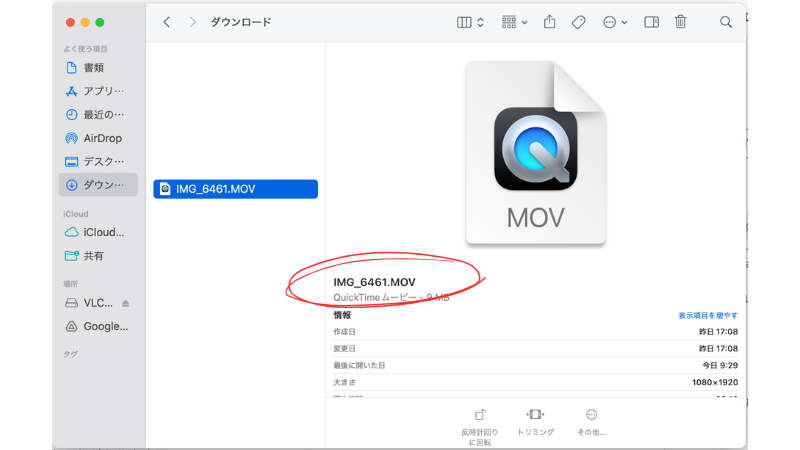
Task: Click the trash icon in toolbar
Action: [681, 21]
